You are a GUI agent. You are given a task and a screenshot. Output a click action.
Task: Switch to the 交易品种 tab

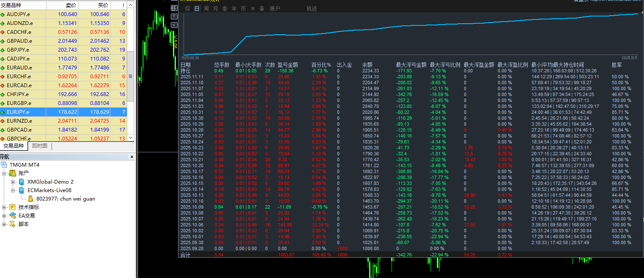coord(14,146)
